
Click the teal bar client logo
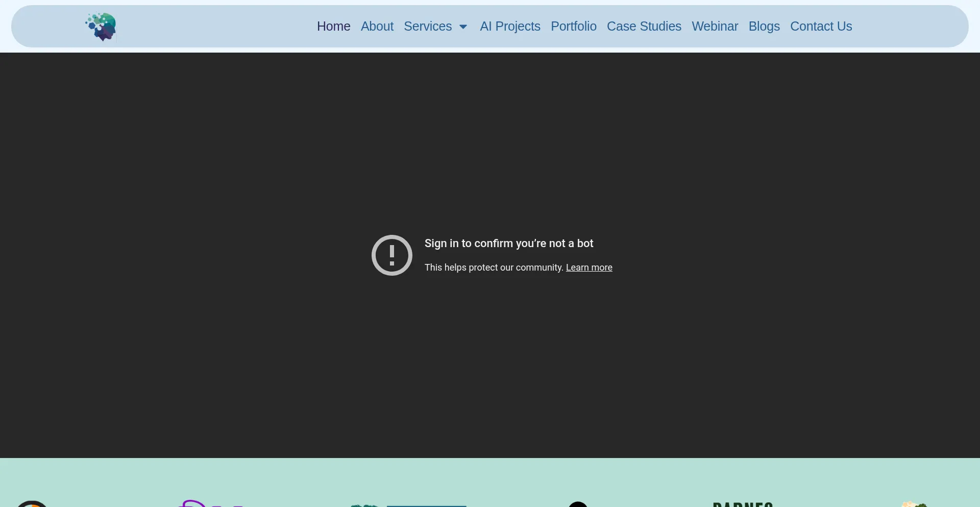(x=408, y=505)
